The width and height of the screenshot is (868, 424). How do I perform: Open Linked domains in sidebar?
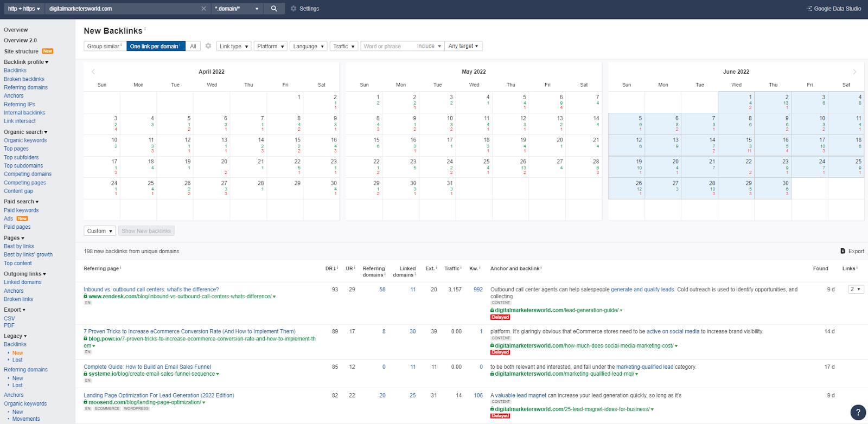(23, 282)
